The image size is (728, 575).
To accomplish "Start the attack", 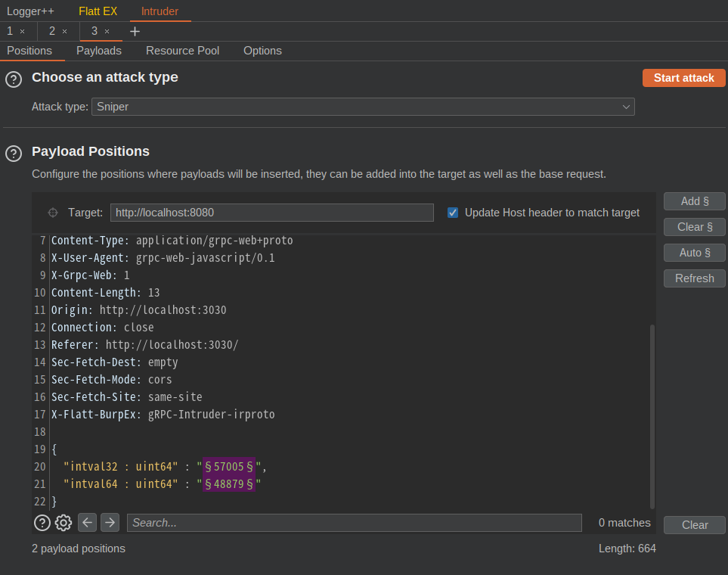I will tap(684, 78).
